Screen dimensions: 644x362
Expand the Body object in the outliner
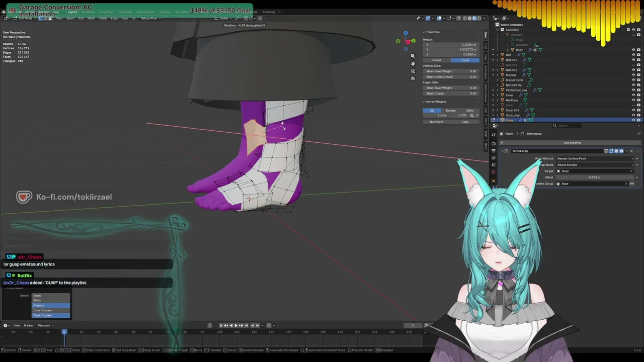click(x=508, y=50)
